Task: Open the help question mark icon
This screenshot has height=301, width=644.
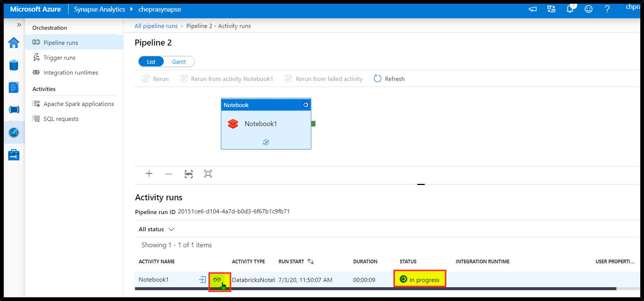Action: (607, 9)
